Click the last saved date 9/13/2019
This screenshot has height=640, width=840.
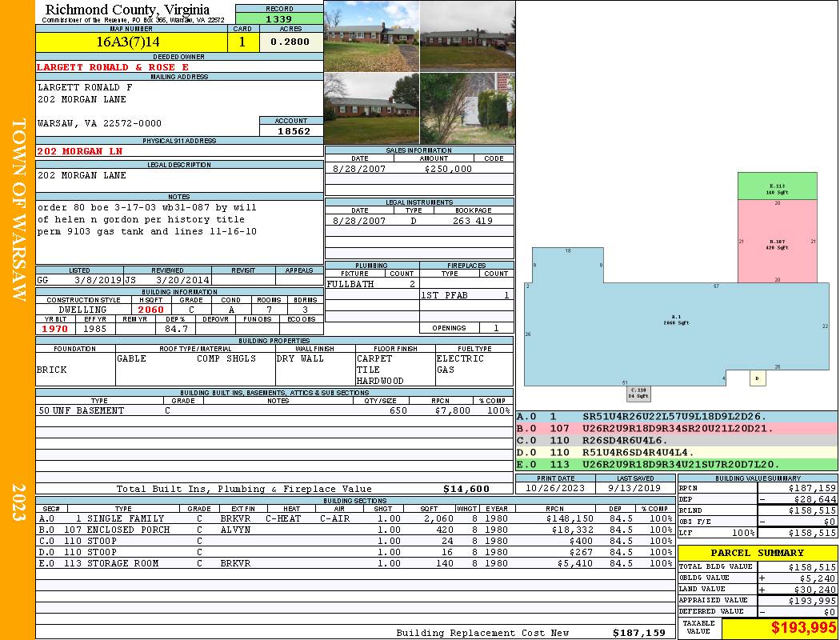(634, 488)
